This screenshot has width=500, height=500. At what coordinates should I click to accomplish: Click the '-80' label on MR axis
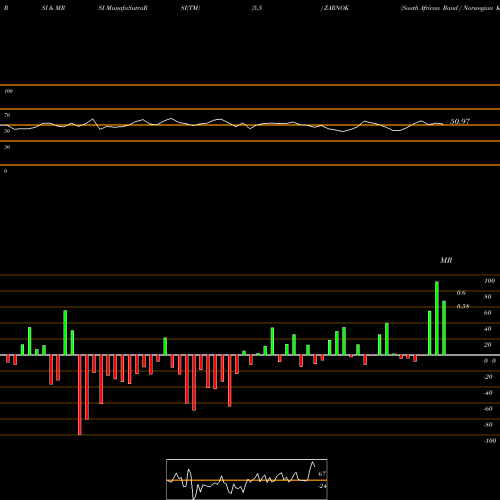pos(488,425)
